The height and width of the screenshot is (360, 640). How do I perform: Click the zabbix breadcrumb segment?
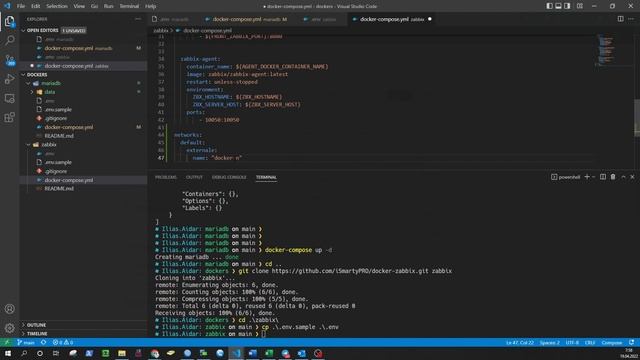[x=161, y=30]
